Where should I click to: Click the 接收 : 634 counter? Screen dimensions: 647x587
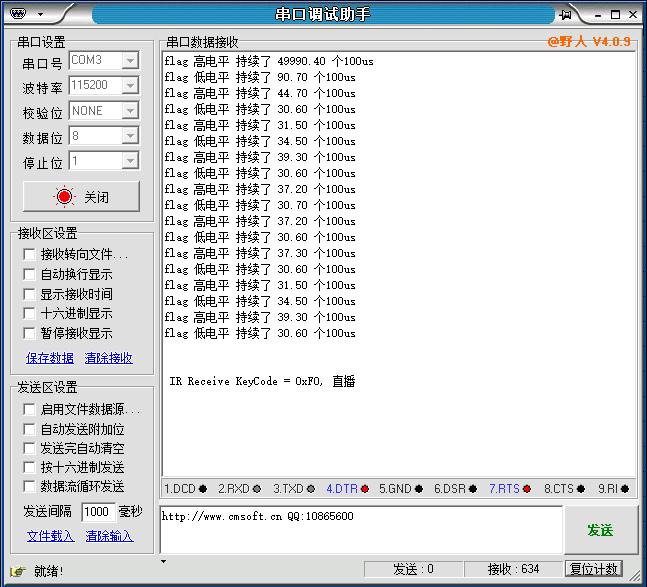pyautogui.click(x=513, y=569)
